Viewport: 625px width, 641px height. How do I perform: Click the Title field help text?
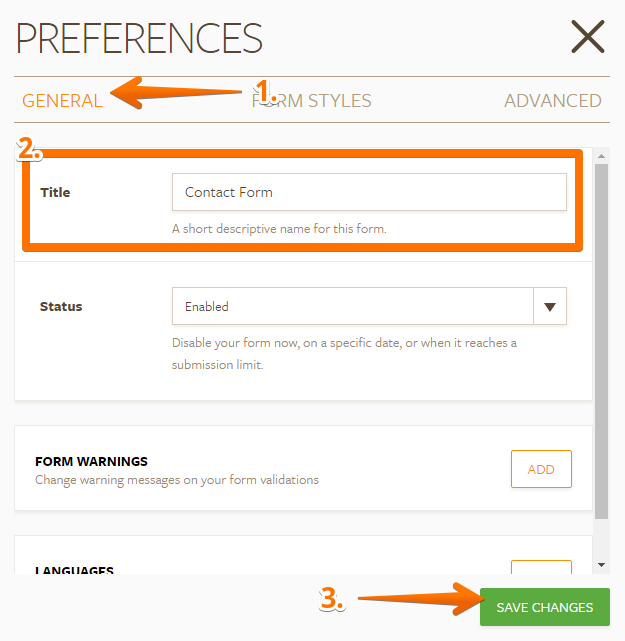pos(279,229)
